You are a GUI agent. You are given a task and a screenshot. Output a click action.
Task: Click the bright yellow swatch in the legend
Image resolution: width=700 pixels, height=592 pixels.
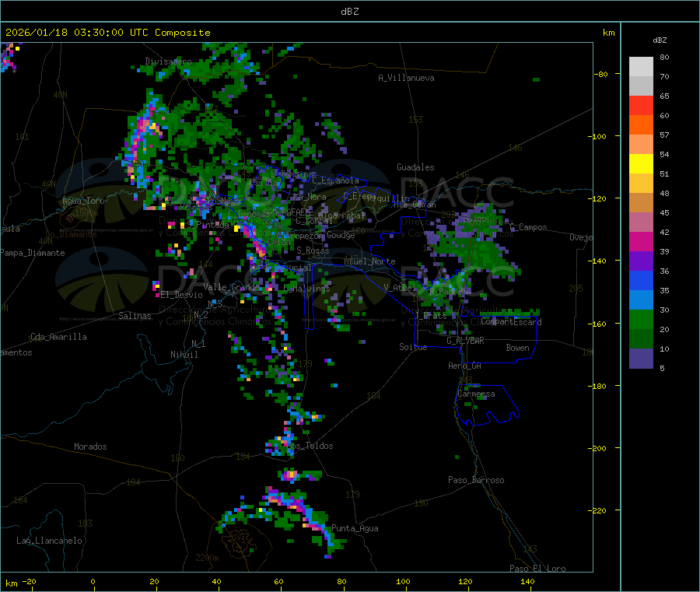[x=641, y=164]
